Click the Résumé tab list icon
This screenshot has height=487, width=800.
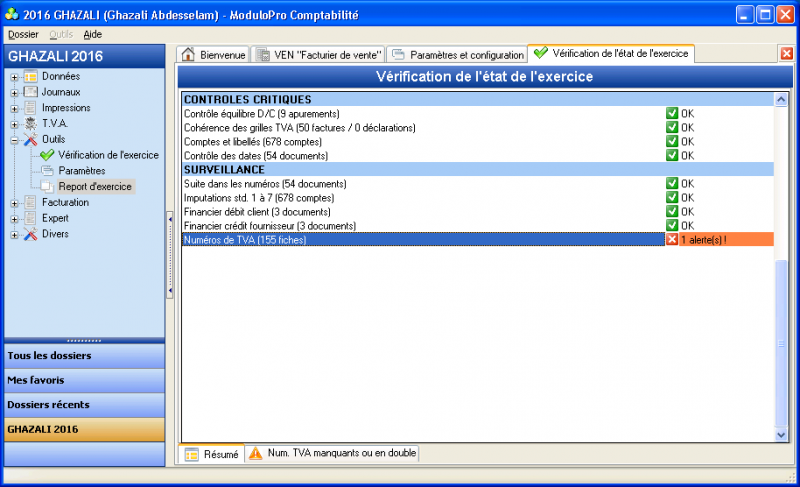pyautogui.click(x=192, y=454)
